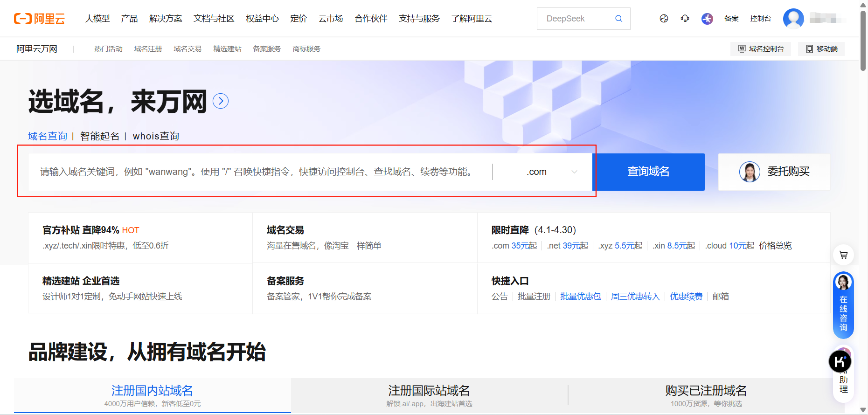The image size is (868, 415).
Task: Click the circled arrow next to 选域名，来万网
Action: [221, 101]
